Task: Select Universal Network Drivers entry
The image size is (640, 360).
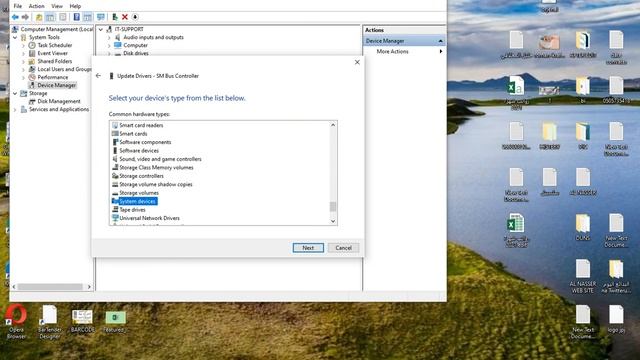Action: click(x=149, y=218)
